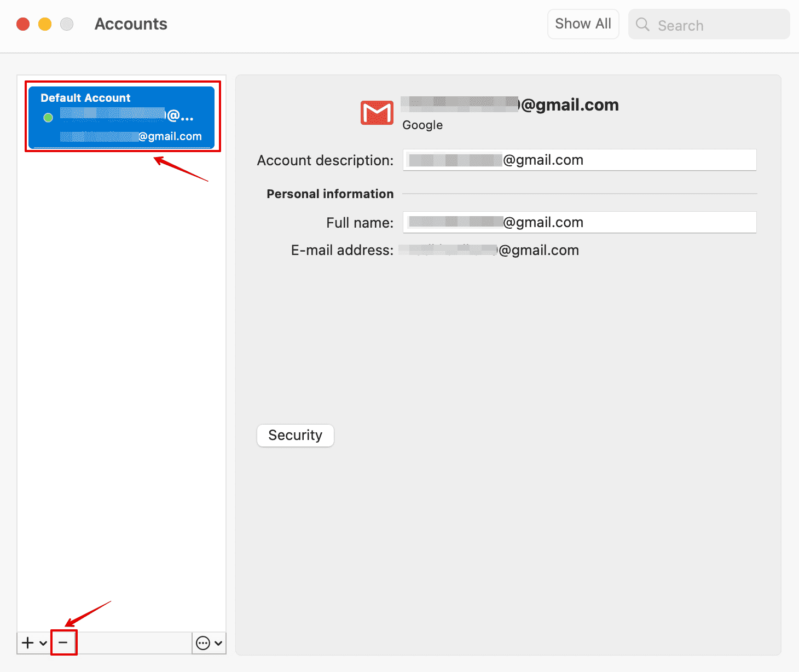Click the plus icon to add account
Image resolution: width=799 pixels, height=672 pixels.
click(27, 642)
